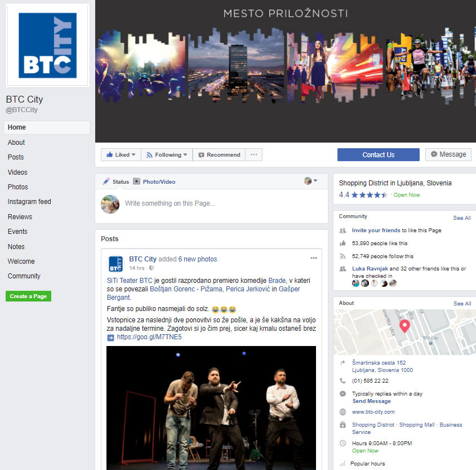Click the Message button

click(448, 154)
